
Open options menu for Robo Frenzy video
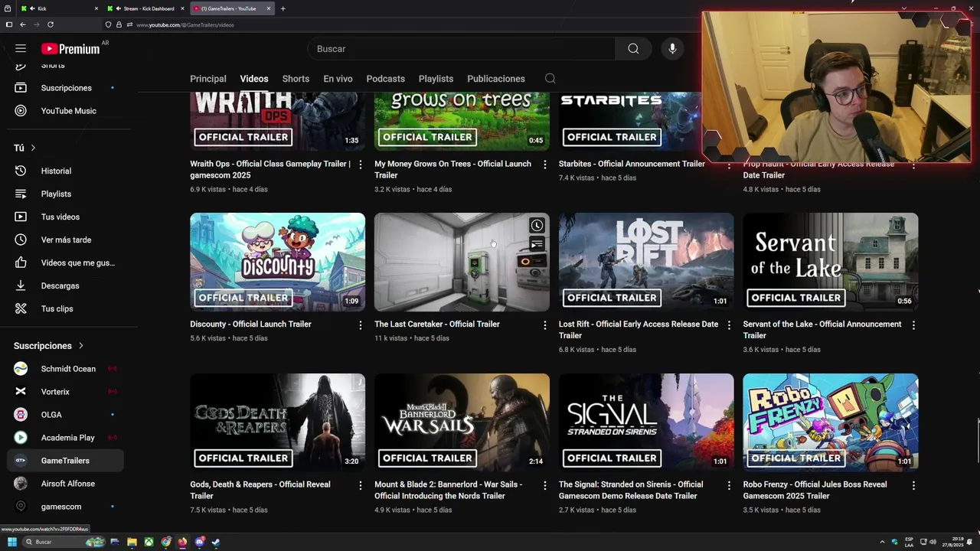pos(913,485)
